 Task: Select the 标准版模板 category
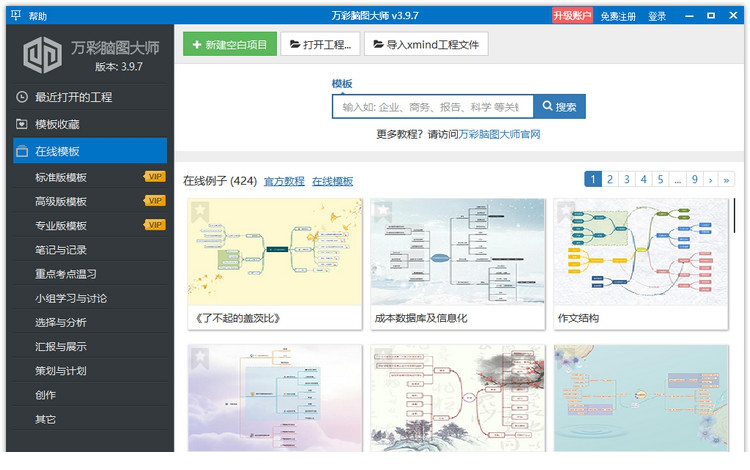61,177
